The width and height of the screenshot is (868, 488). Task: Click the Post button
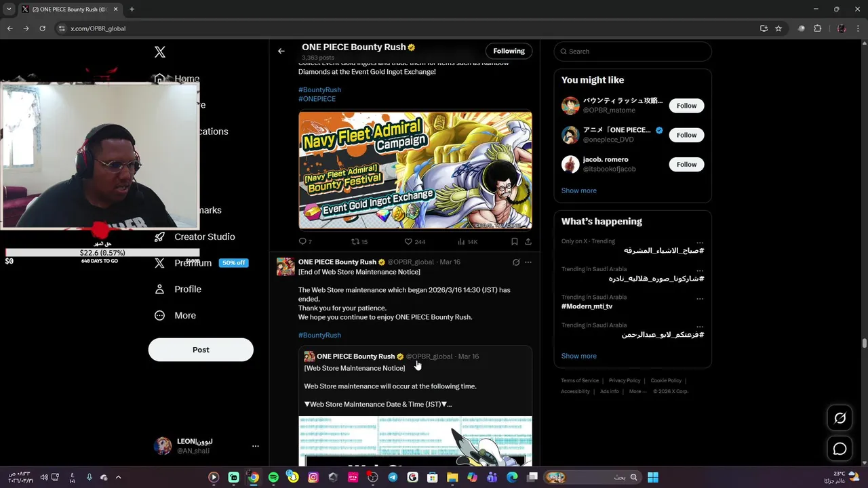tap(201, 350)
